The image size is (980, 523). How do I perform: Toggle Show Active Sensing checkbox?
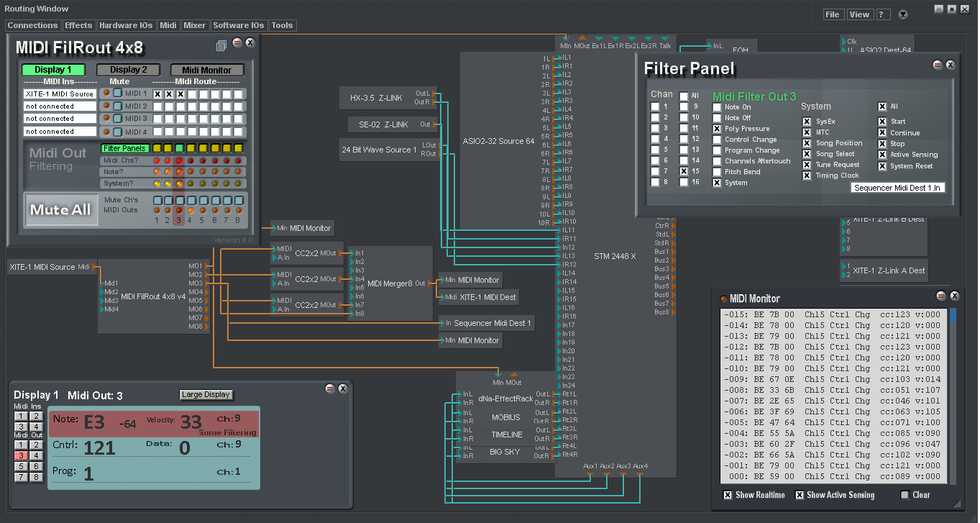tap(800, 495)
